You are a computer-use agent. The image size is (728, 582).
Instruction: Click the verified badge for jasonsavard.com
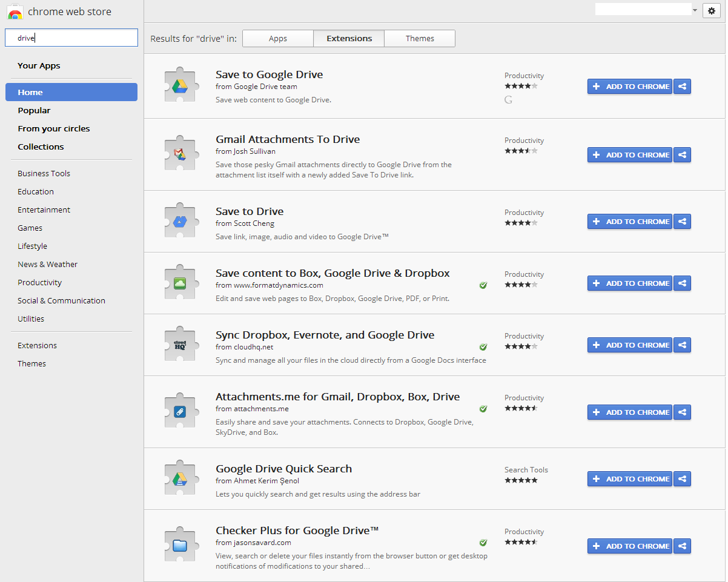[483, 543]
